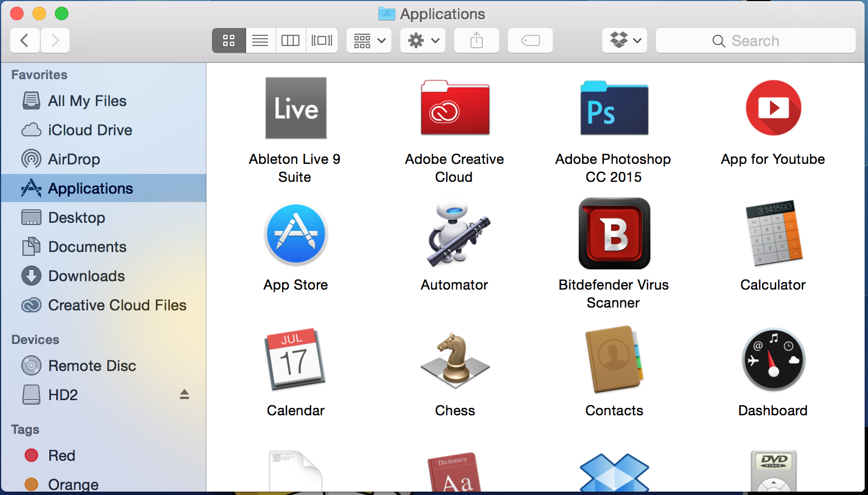Switch to column view
This screenshot has height=495, width=868.
click(290, 40)
